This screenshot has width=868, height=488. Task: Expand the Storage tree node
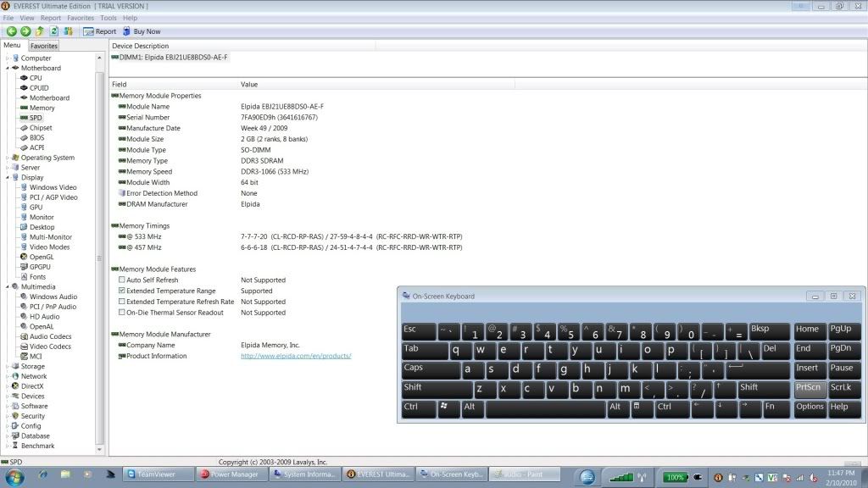click(x=7, y=366)
